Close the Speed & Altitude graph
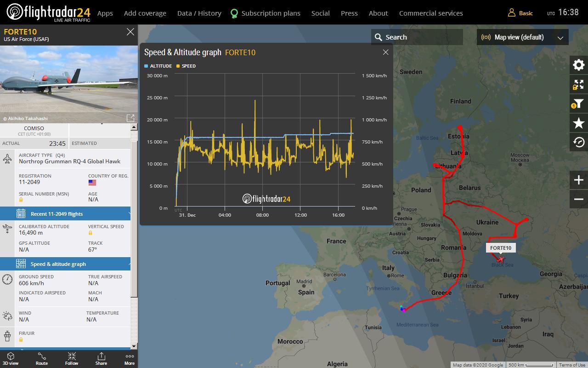This screenshot has height=368, width=588. (x=386, y=52)
